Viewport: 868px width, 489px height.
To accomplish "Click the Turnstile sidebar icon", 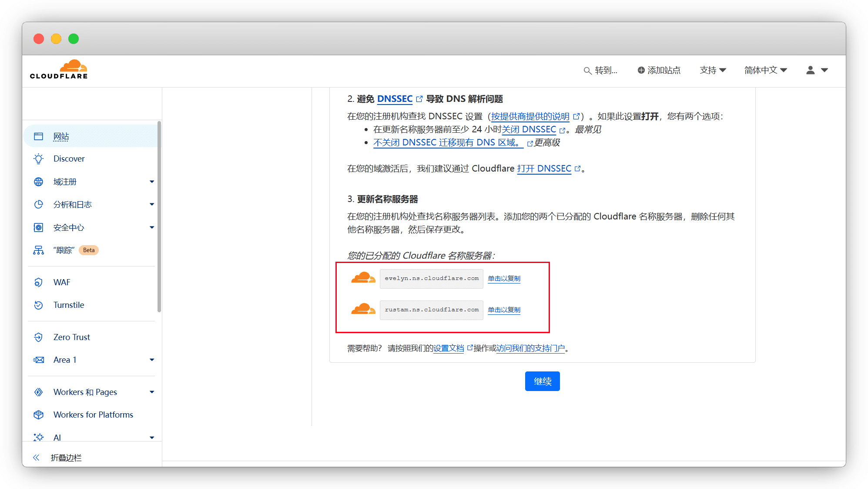I will coord(39,305).
